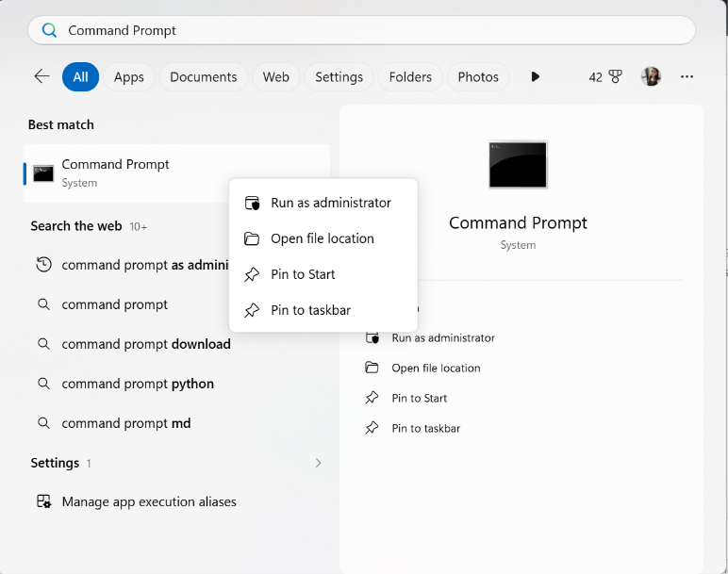The height and width of the screenshot is (574, 728).
Task: Click the Command Prompt search input field
Action: click(362, 30)
